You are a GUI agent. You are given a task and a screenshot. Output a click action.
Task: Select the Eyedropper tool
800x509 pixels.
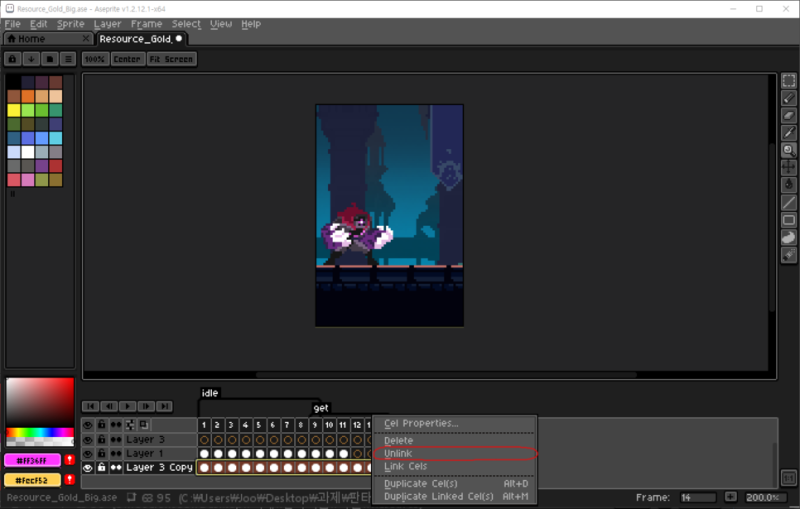tap(789, 133)
